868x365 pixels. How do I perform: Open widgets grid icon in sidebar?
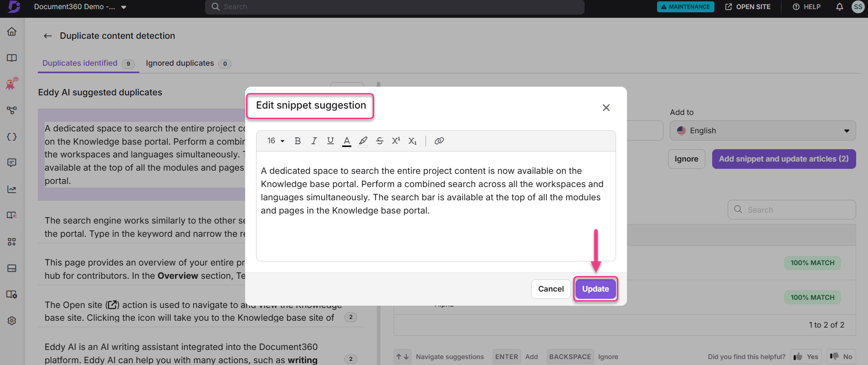pyautogui.click(x=12, y=242)
